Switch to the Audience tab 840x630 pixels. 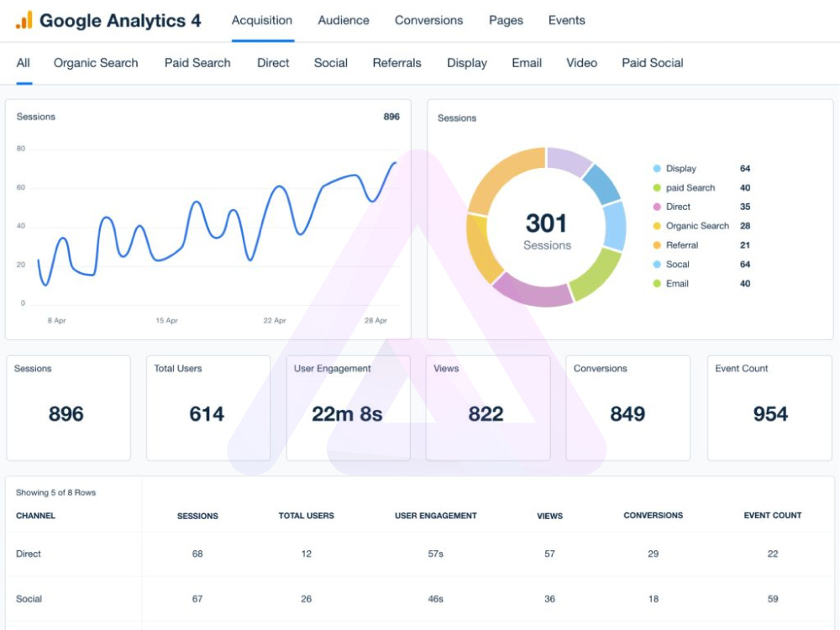tap(344, 20)
